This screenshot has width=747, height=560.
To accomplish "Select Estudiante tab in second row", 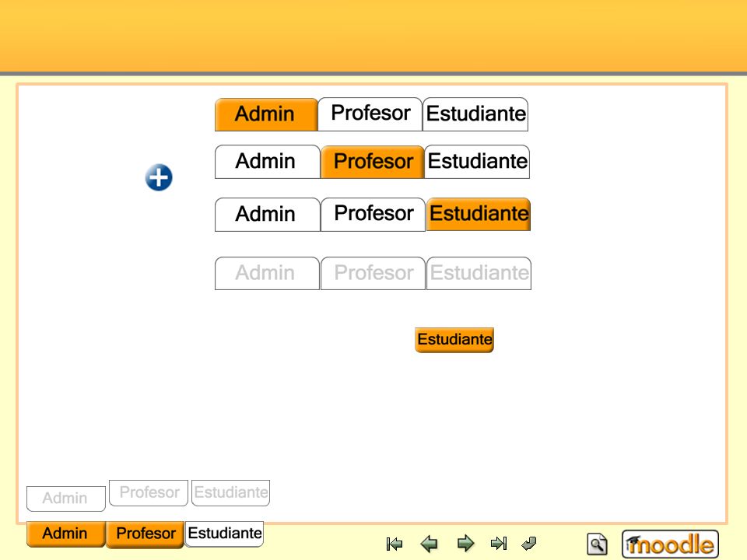I will (477, 162).
